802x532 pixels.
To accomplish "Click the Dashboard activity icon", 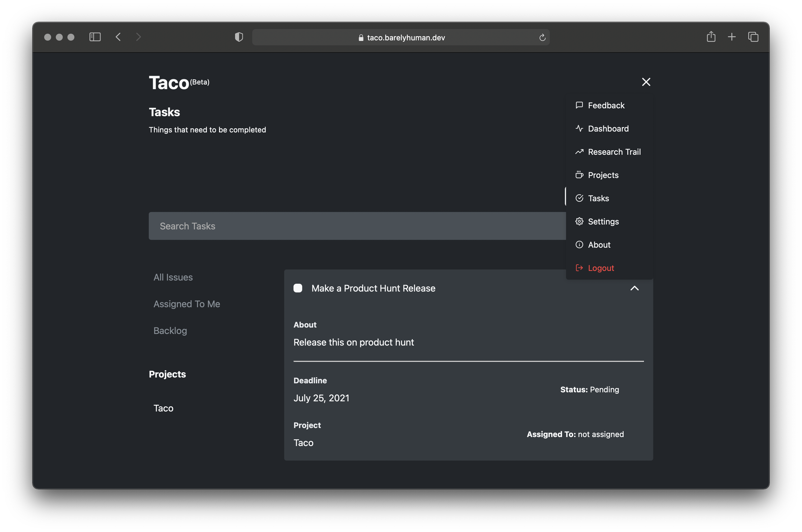I will click(579, 128).
